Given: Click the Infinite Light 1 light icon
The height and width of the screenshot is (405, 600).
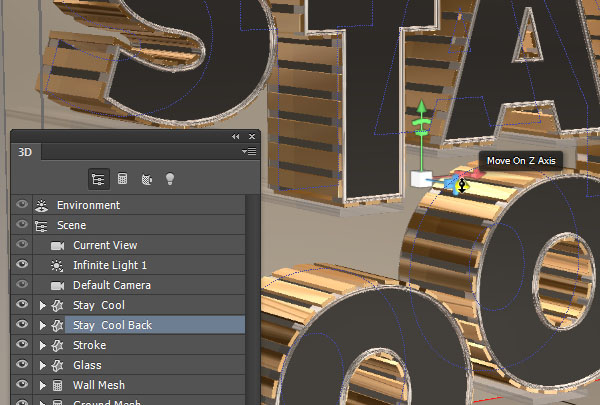Looking at the screenshot, I should (57, 266).
